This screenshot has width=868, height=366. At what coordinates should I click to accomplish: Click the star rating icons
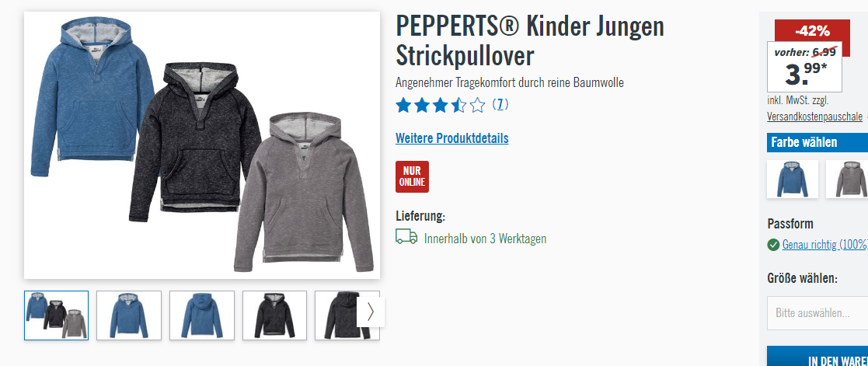441,105
